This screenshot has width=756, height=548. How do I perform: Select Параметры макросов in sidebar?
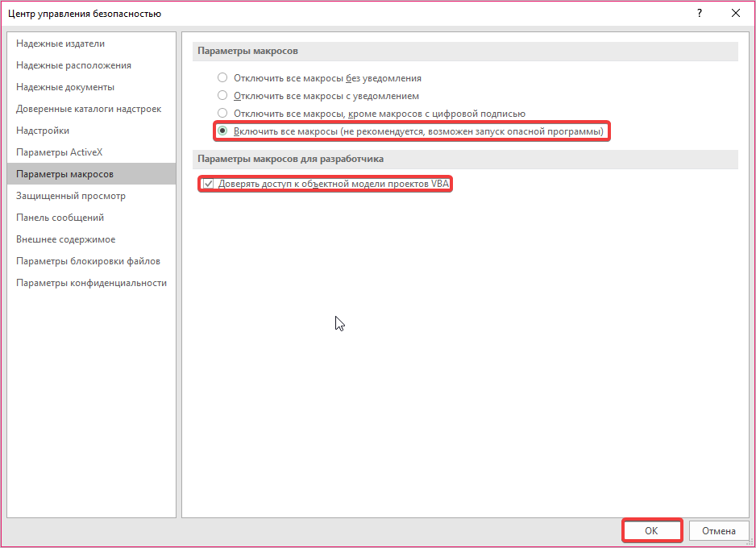click(64, 174)
